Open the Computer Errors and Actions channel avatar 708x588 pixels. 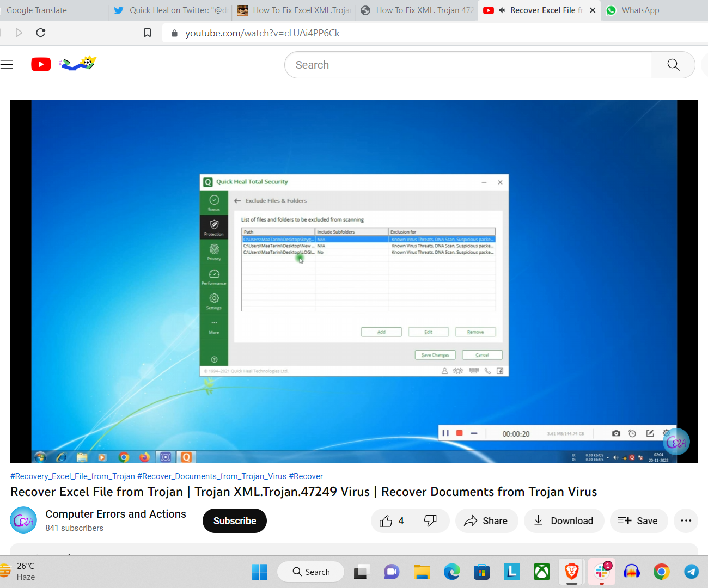[23, 520]
